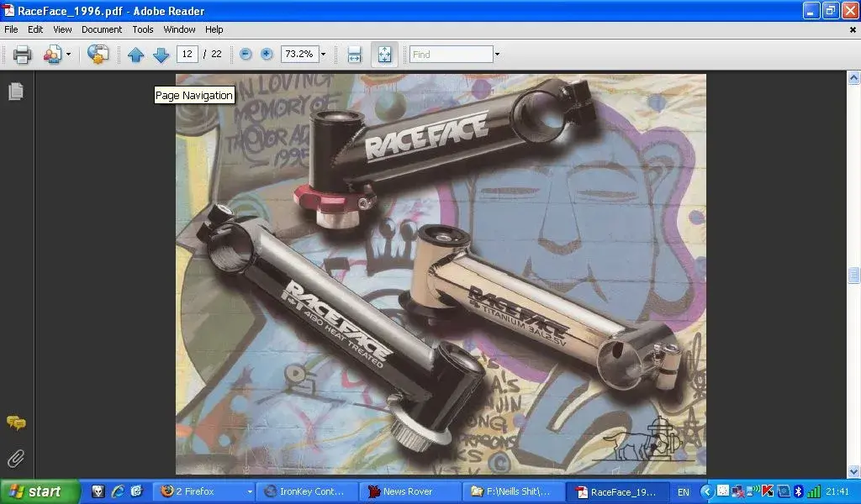861x504 pixels.
Task: Go to the next page (down arrow)
Action: pyautogui.click(x=161, y=55)
